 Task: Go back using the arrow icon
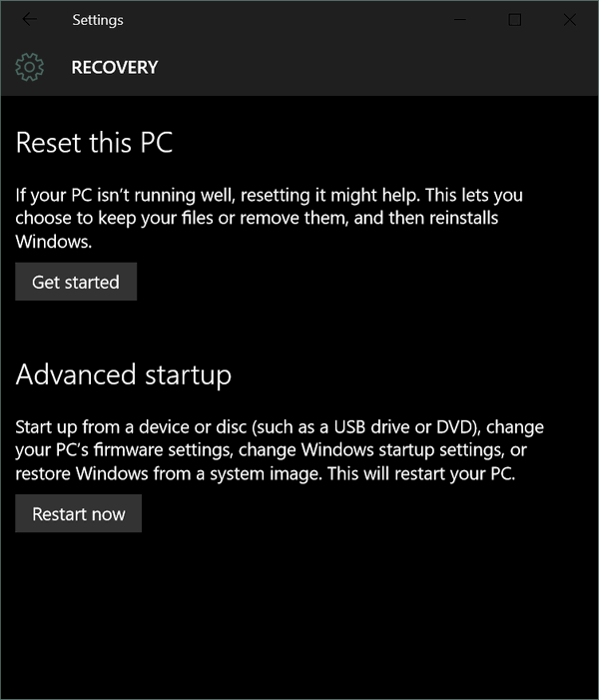[30, 19]
